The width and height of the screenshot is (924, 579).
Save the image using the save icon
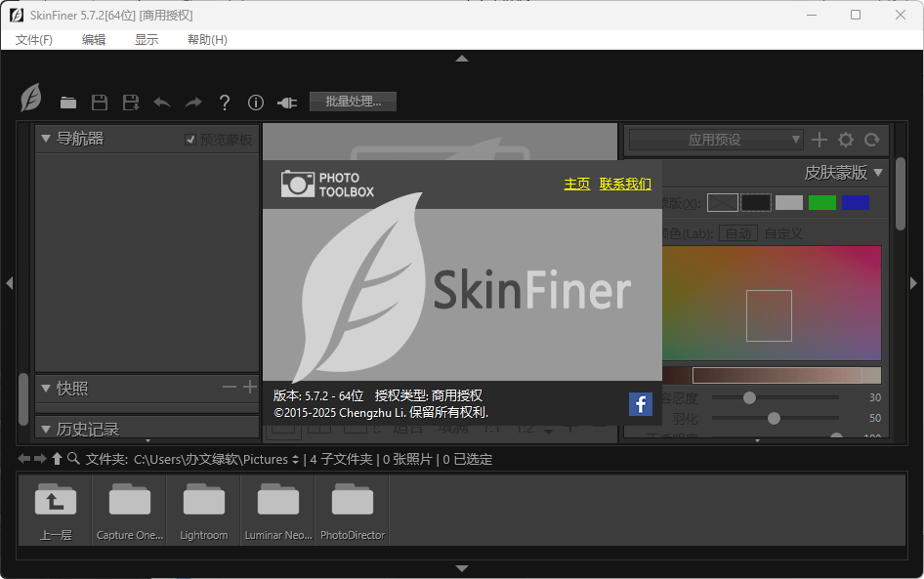tap(100, 102)
